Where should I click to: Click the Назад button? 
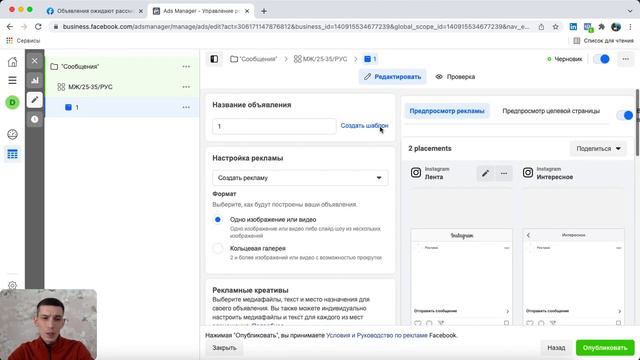click(x=556, y=348)
